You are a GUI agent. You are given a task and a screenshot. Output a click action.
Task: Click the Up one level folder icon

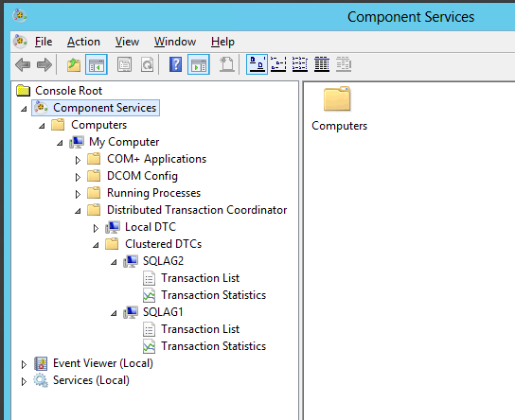[x=74, y=64]
